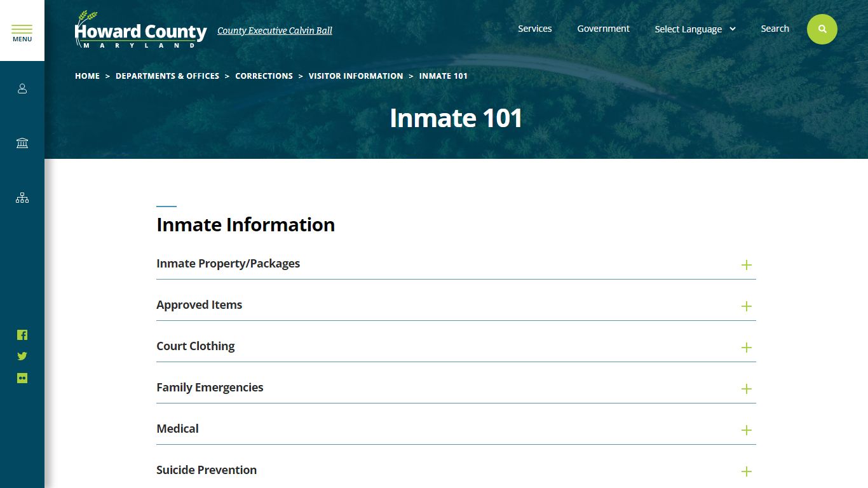Screen dimensions: 868x488
Task: Open the Select Language dropdown
Action: (x=695, y=29)
